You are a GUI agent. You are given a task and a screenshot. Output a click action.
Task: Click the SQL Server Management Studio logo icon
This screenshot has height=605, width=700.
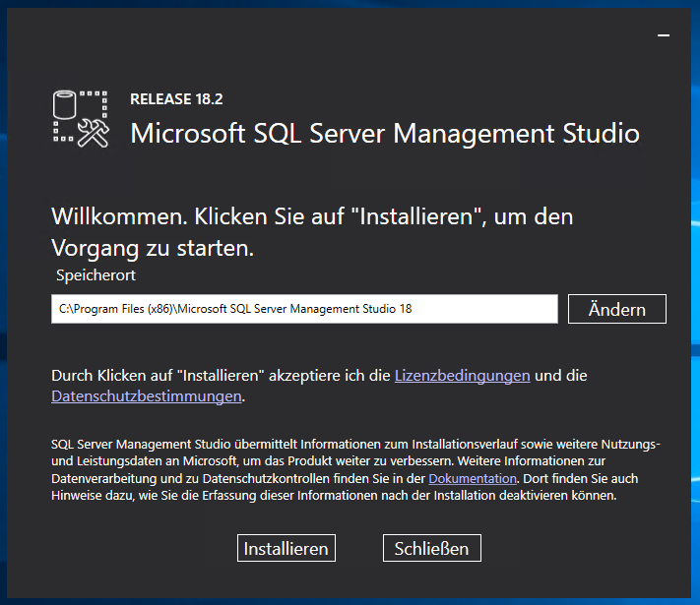tap(81, 119)
